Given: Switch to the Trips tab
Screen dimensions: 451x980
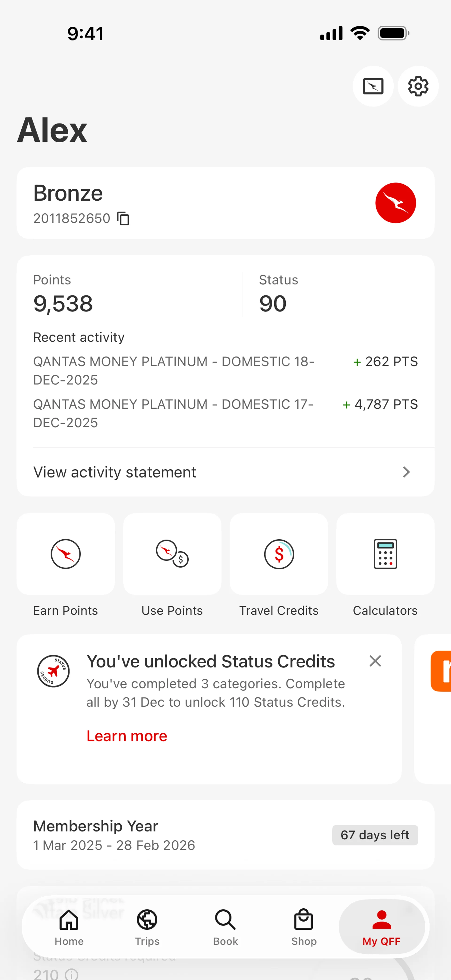Looking at the screenshot, I should (x=147, y=927).
